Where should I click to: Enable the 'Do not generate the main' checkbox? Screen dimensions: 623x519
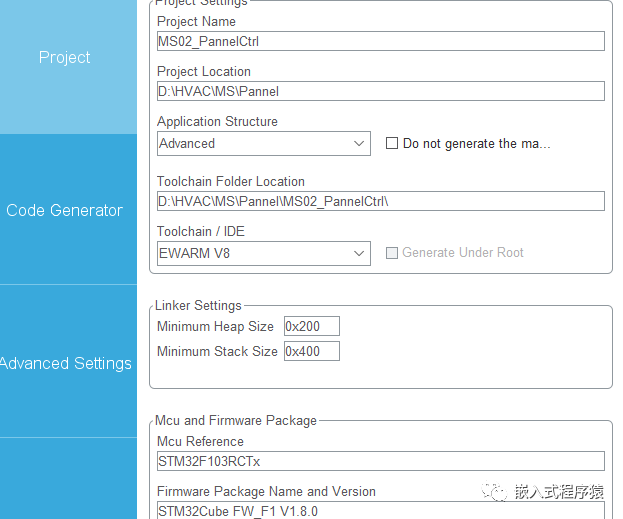[x=392, y=143]
